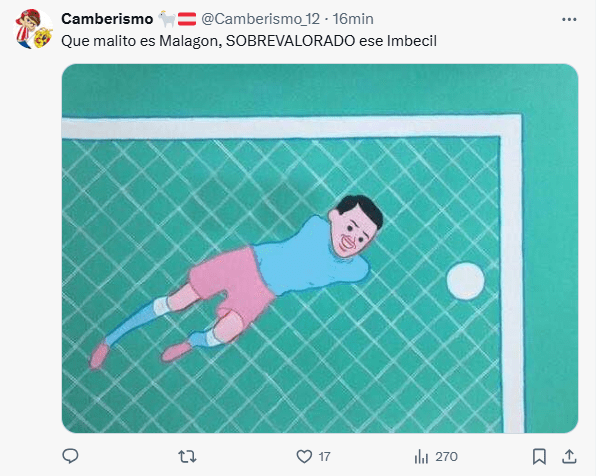This screenshot has height=476, width=606.
Task: Click the white ball in the illustration
Action: 465,281
